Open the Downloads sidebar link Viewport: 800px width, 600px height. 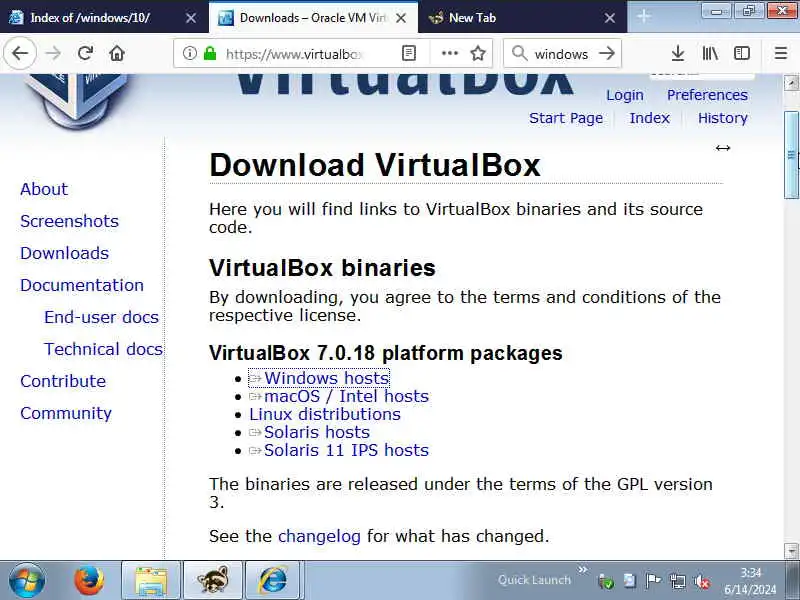(64, 253)
